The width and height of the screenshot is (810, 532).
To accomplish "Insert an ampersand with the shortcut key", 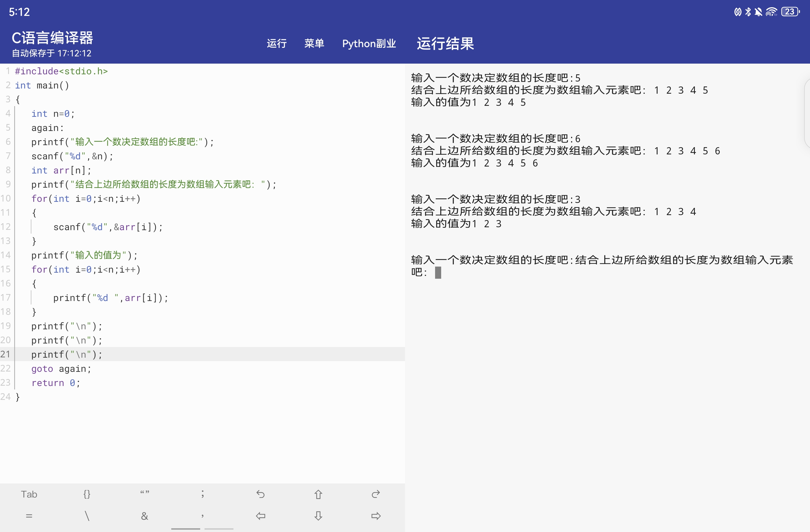I will point(145,516).
